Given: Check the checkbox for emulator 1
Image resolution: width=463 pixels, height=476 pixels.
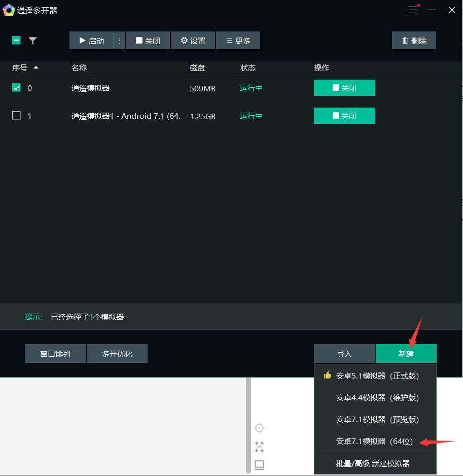Looking at the screenshot, I should click(16, 115).
